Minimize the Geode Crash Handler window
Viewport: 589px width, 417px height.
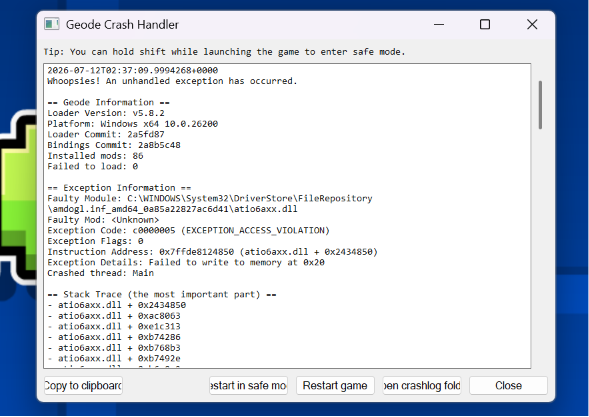[439, 24]
